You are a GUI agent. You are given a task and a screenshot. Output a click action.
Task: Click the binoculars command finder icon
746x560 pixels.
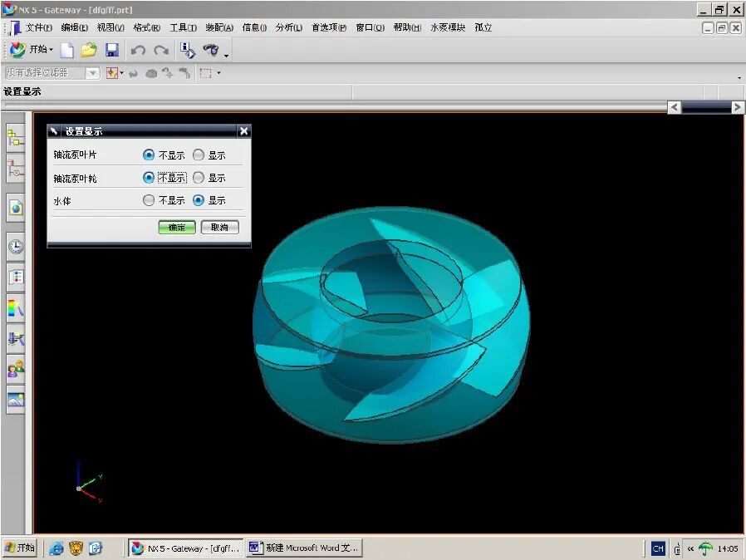[211, 50]
